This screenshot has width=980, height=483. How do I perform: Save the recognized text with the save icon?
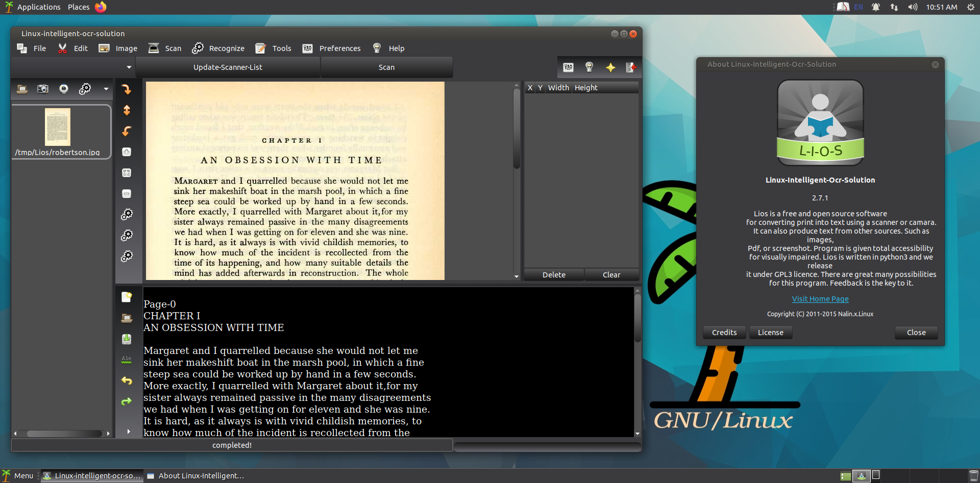click(127, 339)
